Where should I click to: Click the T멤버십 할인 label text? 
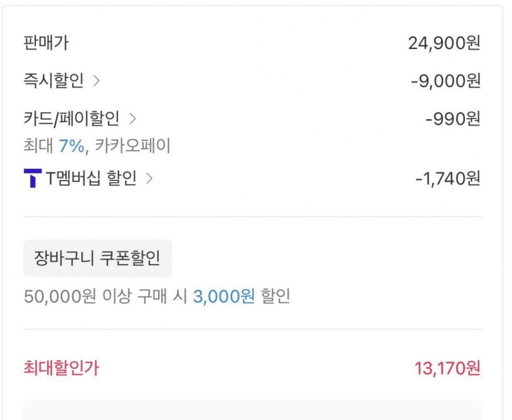pyautogui.click(x=91, y=179)
